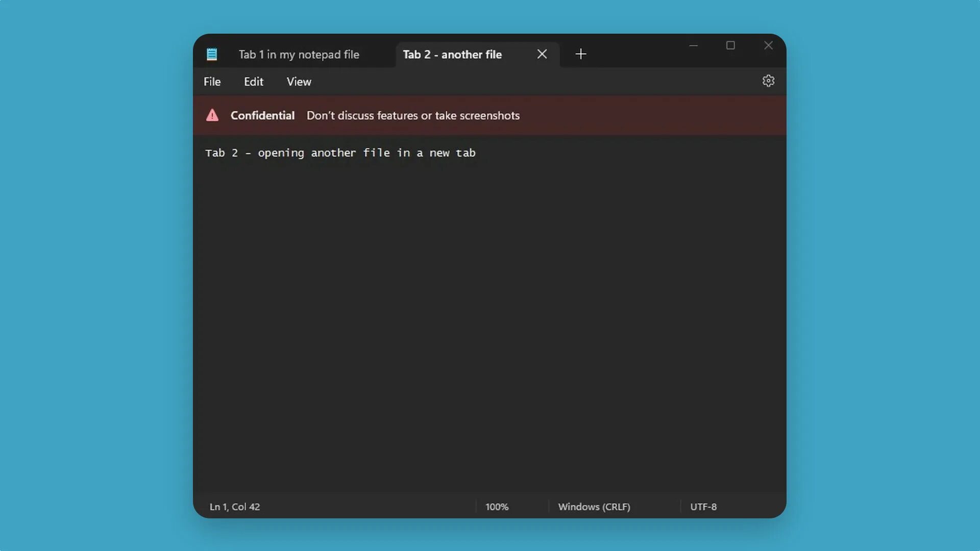Click the close tab X icon on Tab 2
The image size is (980, 551).
(543, 54)
